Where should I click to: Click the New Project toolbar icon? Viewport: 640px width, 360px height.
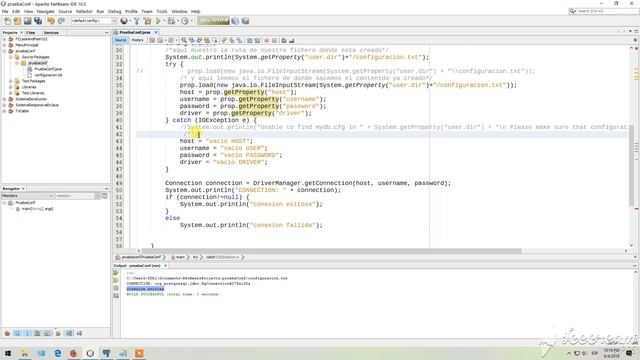(x=17, y=21)
